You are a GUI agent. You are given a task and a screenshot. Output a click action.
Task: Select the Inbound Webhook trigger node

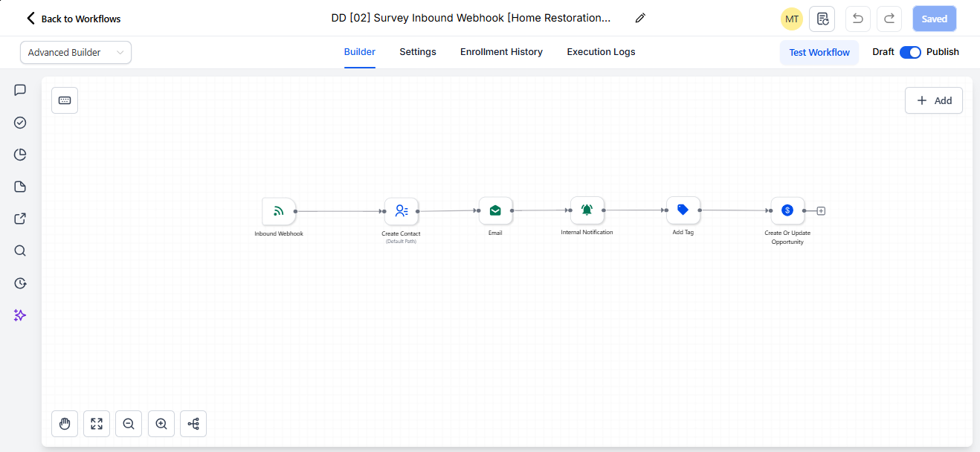pyautogui.click(x=279, y=211)
